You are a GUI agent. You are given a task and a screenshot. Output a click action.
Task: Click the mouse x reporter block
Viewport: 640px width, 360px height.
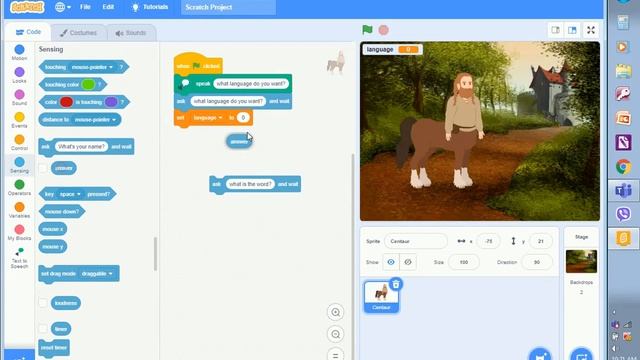click(53, 229)
